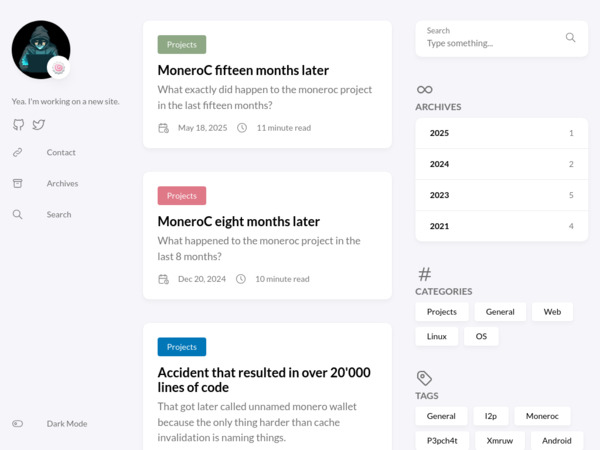
Task: Click the magnifier icon in search box
Action: click(570, 38)
